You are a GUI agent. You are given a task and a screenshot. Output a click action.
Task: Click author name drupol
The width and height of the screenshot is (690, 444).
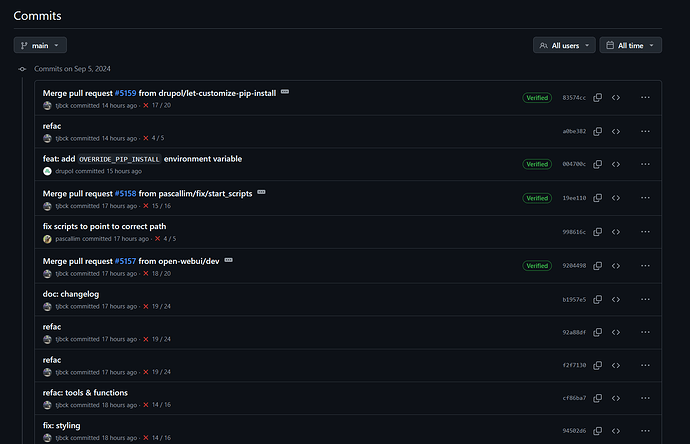pos(62,171)
